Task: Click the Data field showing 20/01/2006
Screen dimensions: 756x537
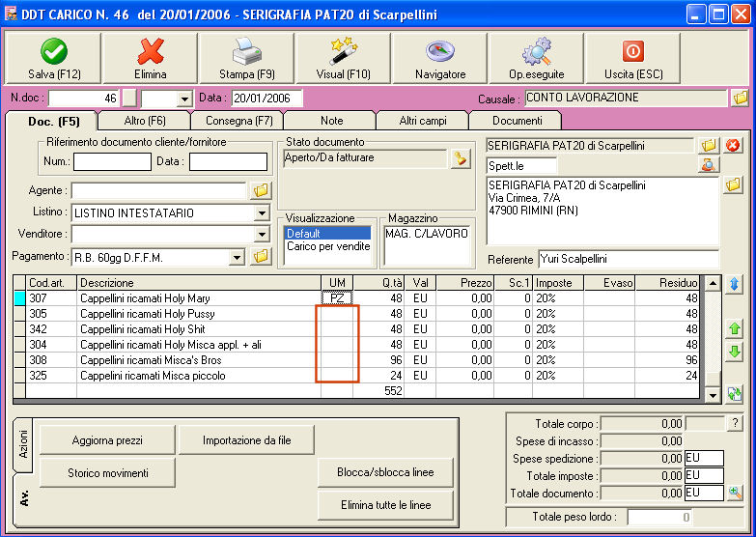Action: (x=267, y=99)
